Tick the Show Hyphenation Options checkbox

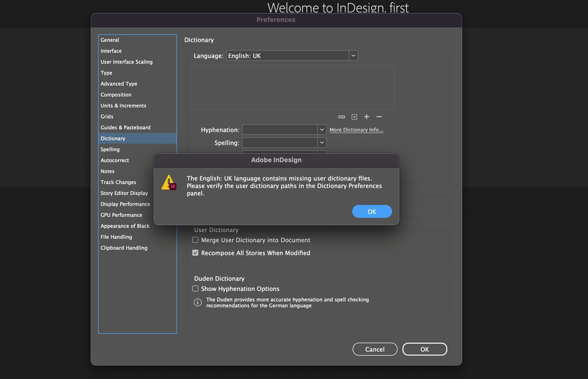click(x=195, y=289)
